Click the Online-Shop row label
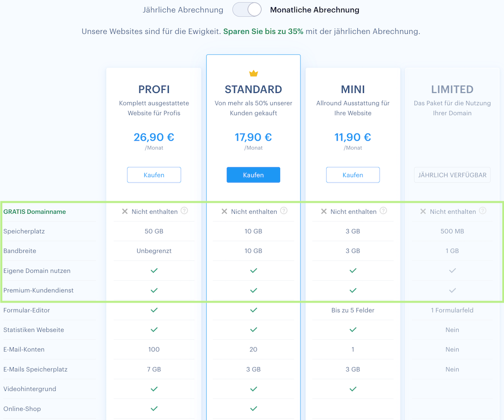The image size is (504, 420). 22,409
